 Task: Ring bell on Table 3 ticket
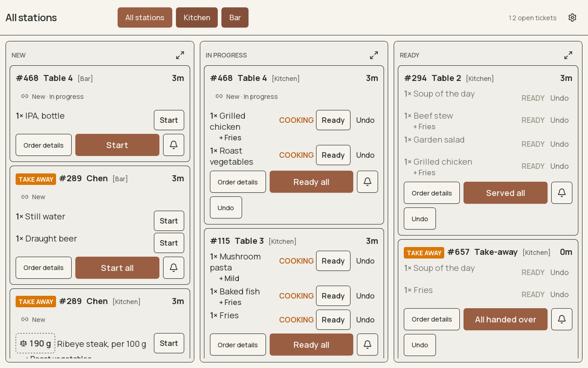pyautogui.click(x=367, y=345)
